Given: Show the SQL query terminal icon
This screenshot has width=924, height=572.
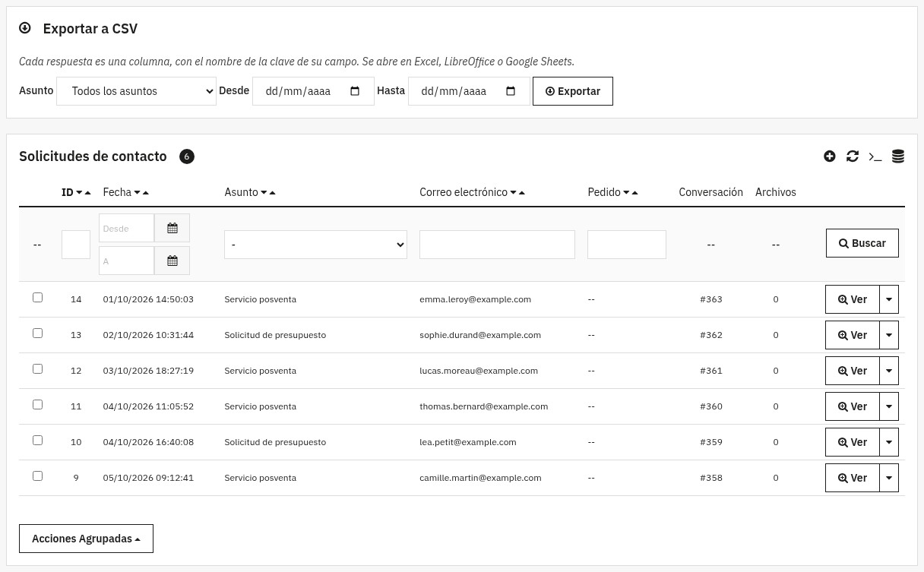Looking at the screenshot, I should 875,156.
